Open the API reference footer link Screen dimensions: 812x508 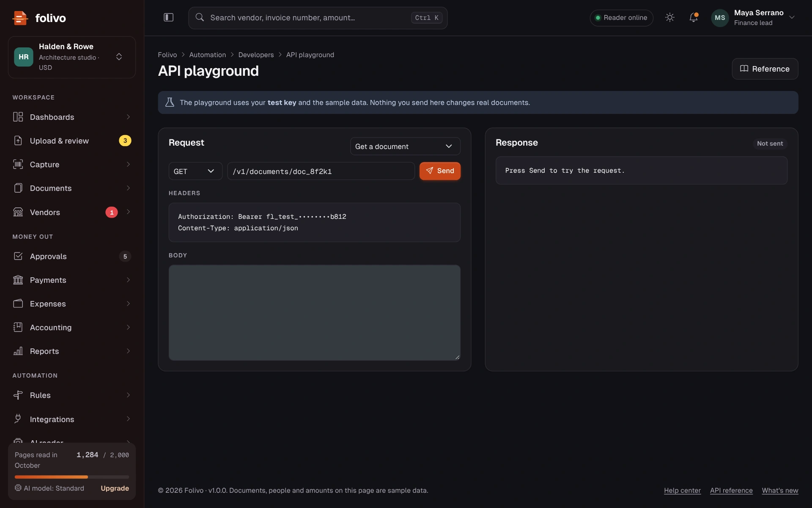click(731, 490)
